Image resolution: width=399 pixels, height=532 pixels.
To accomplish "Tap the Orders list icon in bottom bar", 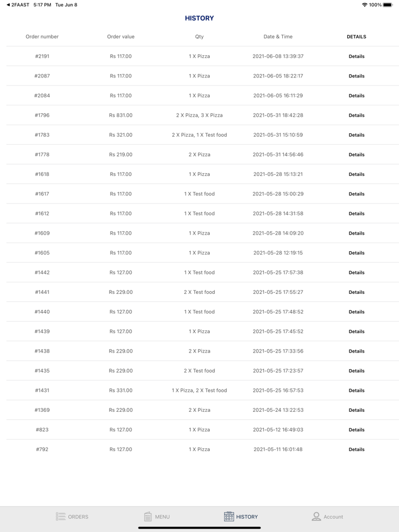I will click(x=61, y=517).
